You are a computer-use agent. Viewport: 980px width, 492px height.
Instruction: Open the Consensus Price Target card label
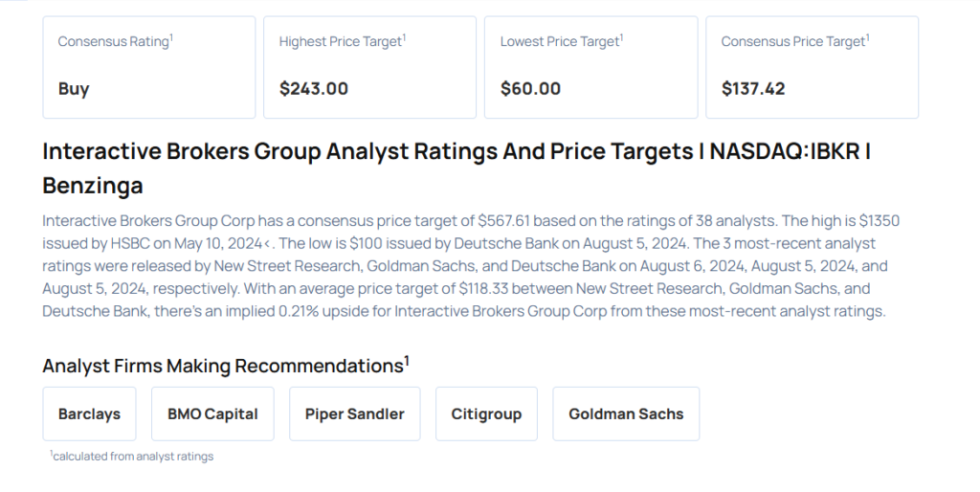pyautogui.click(x=793, y=41)
